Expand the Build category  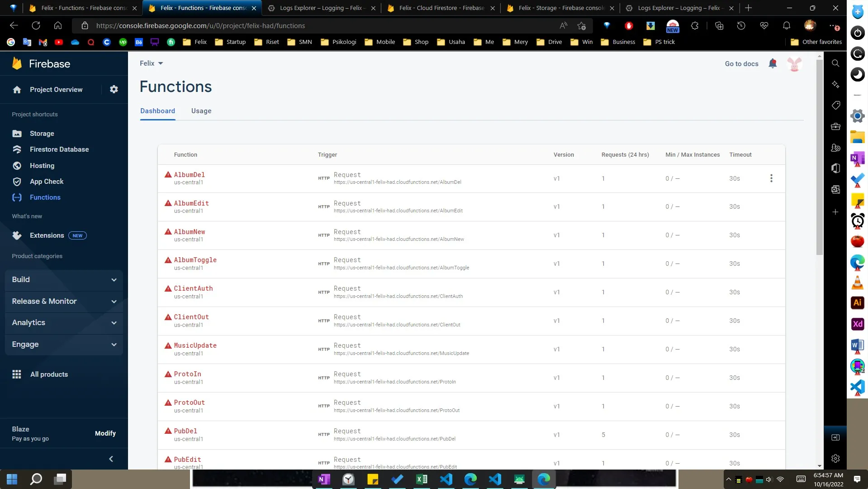[64, 280]
